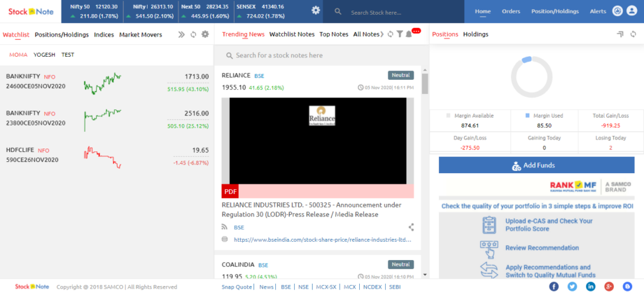Open the notes filter funnel
The image size is (644, 295).
coord(399,34)
